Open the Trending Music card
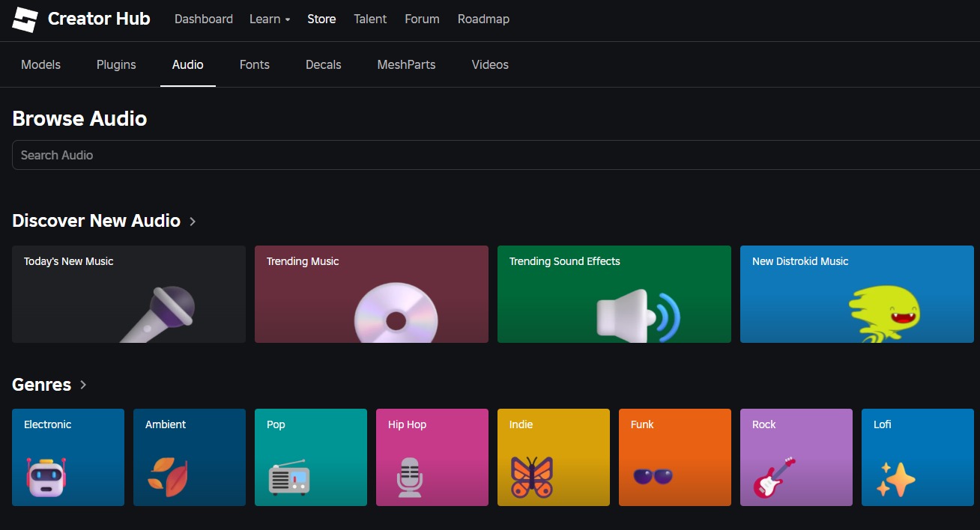The width and height of the screenshot is (980, 530). click(371, 294)
